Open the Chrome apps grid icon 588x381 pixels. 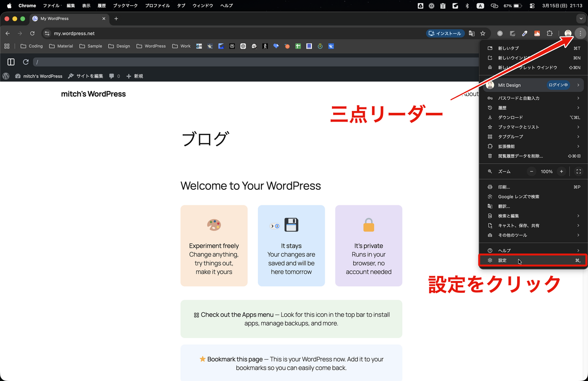coord(7,46)
